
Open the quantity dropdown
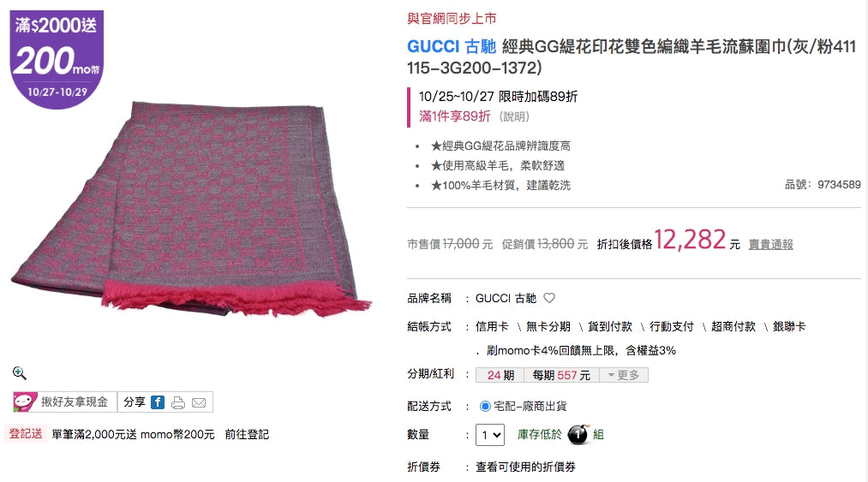click(490, 435)
